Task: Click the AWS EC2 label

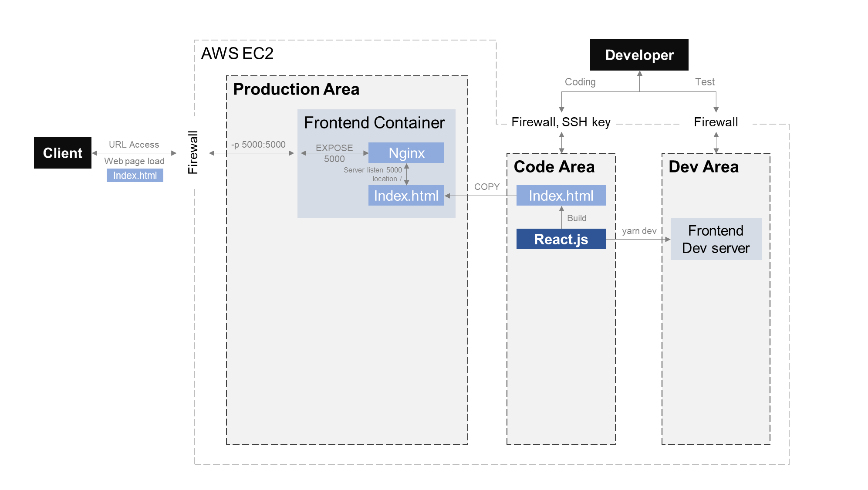Action: [x=237, y=54]
